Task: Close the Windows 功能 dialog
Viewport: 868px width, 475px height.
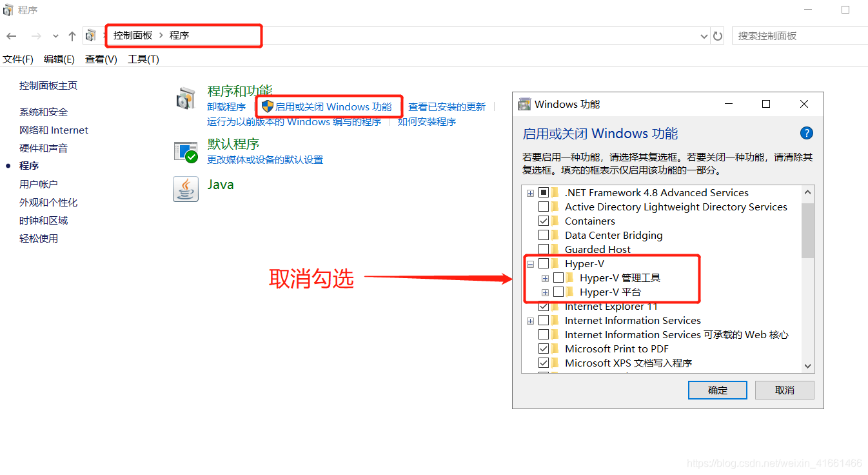Action: pos(804,104)
